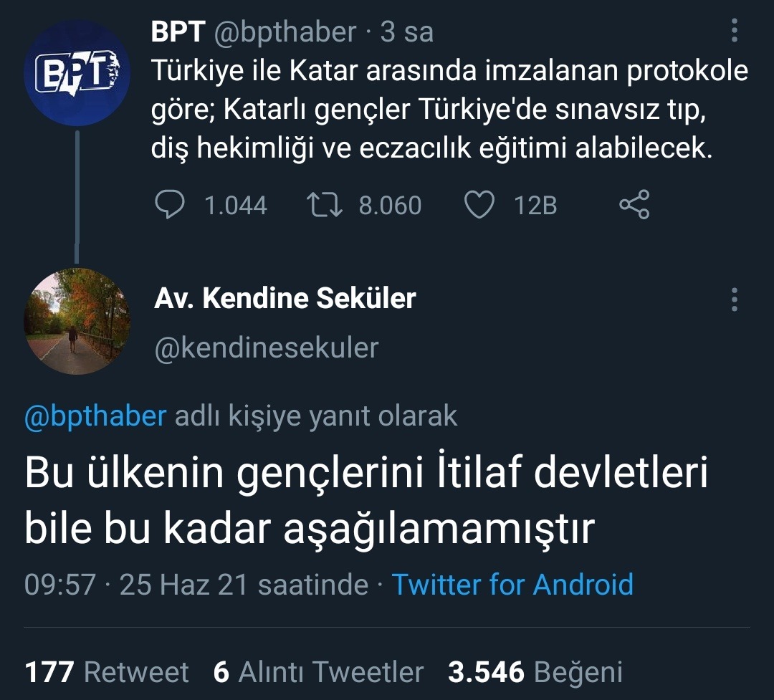The height and width of the screenshot is (700, 774).
Task: Open the BPT tweet text about Katar protocol
Action: pos(449,110)
